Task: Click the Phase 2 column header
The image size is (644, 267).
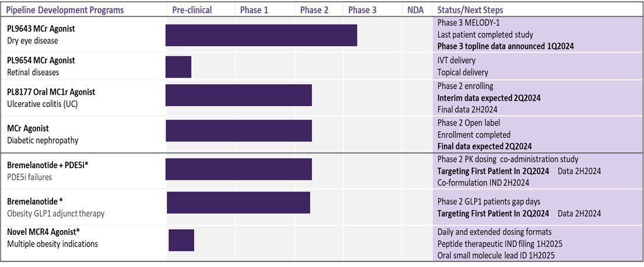Action: coord(314,10)
